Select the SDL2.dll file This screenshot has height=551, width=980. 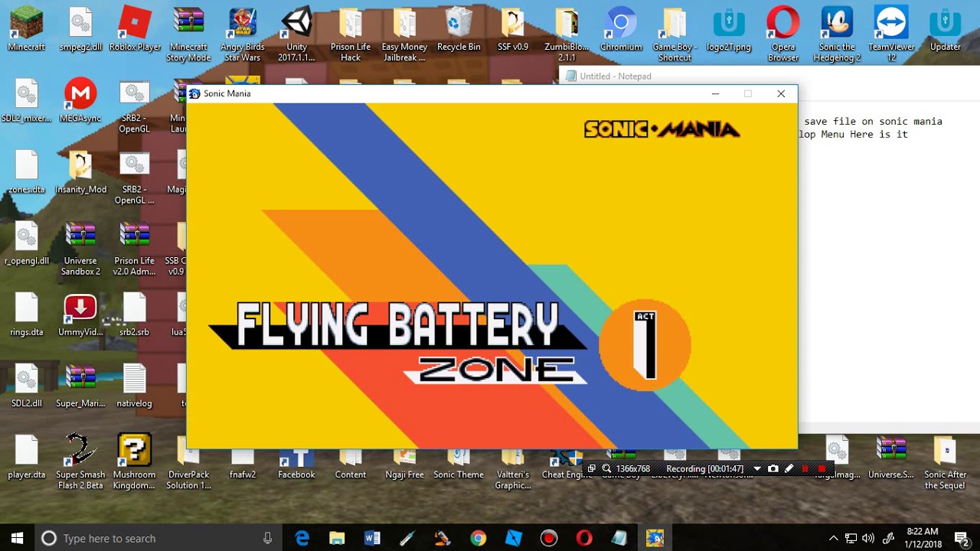point(27,386)
